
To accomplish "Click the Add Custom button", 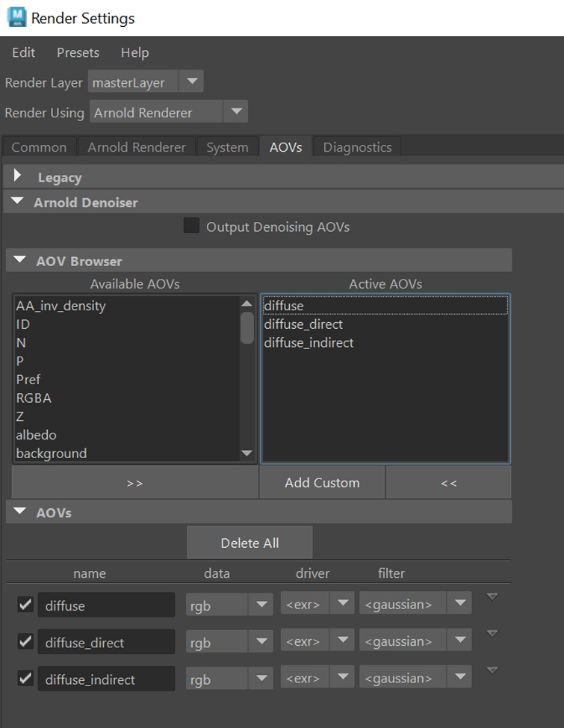I will (x=322, y=483).
